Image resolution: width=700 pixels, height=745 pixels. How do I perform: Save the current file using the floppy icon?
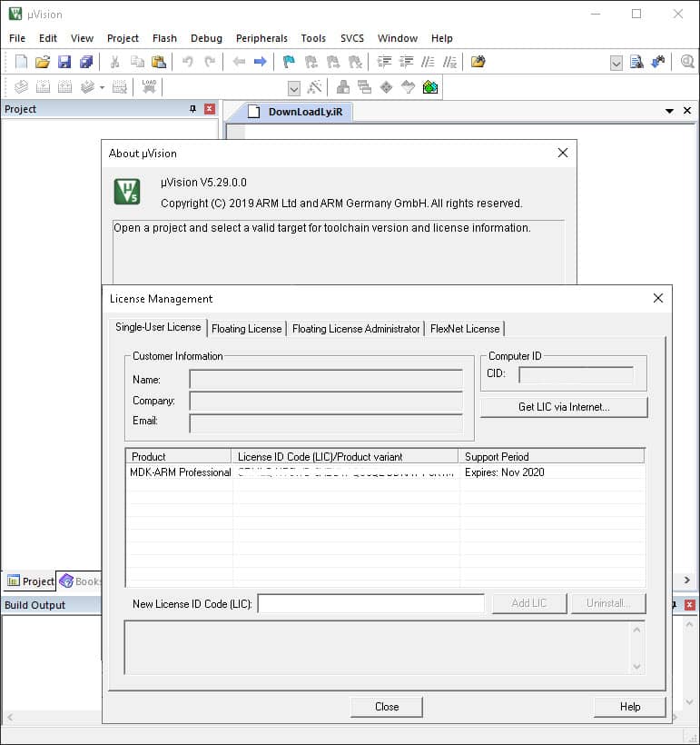coord(64,62)
